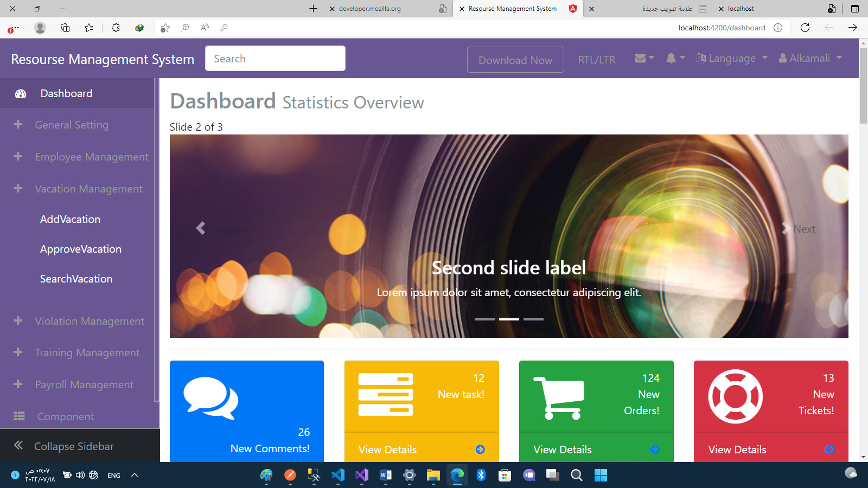This screenshot has width=868, height=488.
Task: Click View Details on New Tickets card
Action: point(737,450)
